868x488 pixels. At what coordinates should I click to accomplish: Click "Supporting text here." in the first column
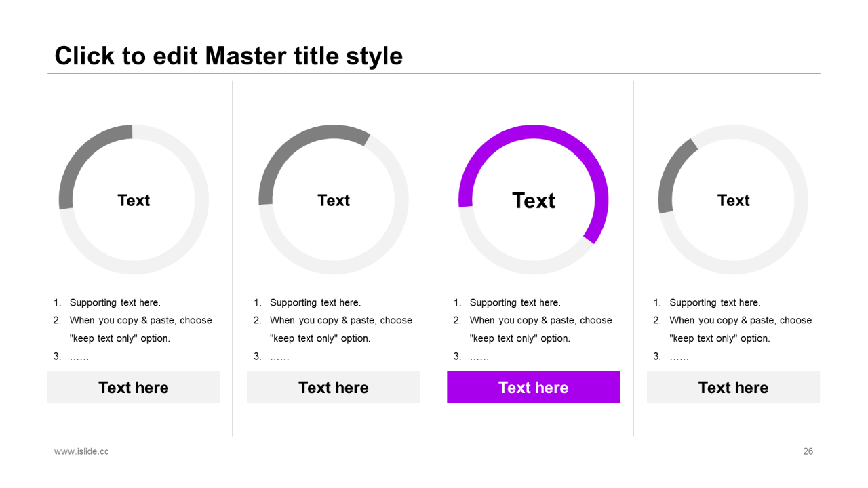tap(115, 302)
